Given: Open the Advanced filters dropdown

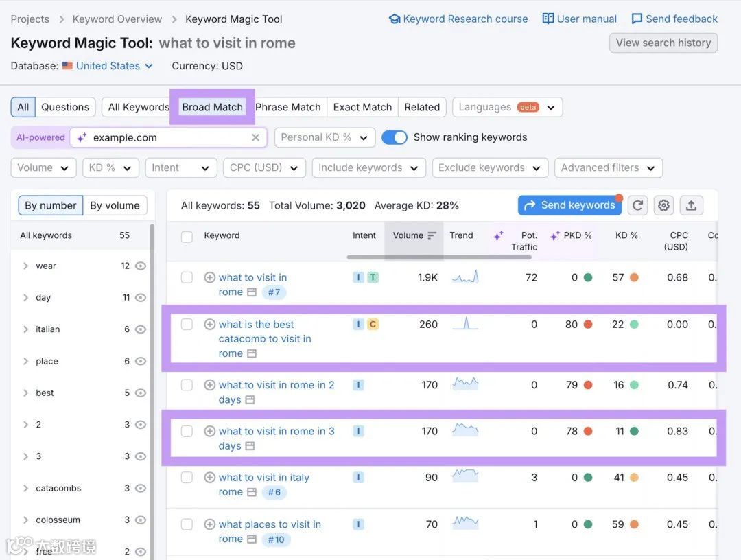Looking at the screenshot, I should click(x=608, y=167).
